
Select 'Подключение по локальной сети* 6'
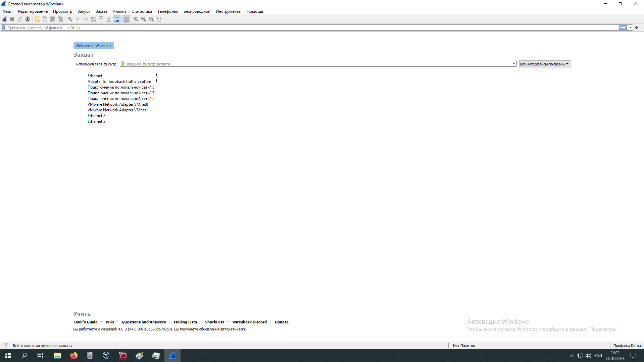coord(121,99)
